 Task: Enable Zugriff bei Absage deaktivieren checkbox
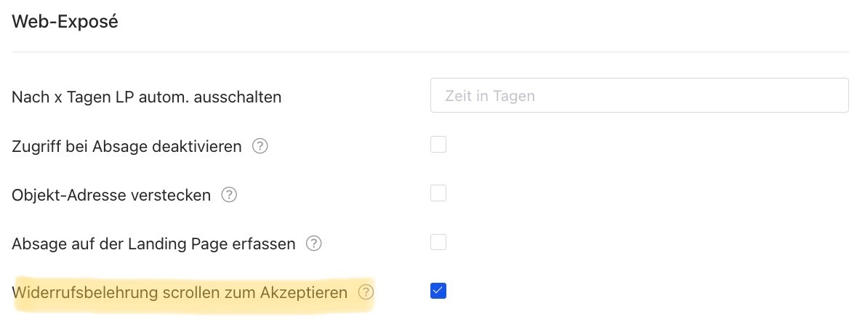[438, 145]
